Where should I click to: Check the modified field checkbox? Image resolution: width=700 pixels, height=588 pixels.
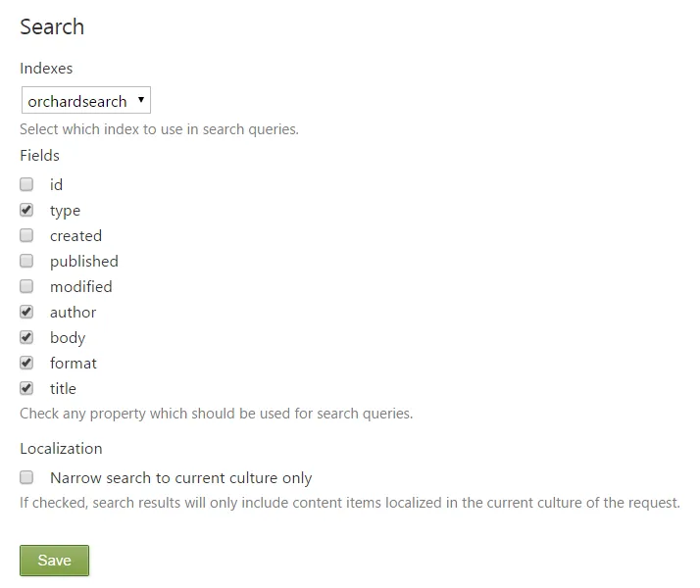[x=27, y=286]
